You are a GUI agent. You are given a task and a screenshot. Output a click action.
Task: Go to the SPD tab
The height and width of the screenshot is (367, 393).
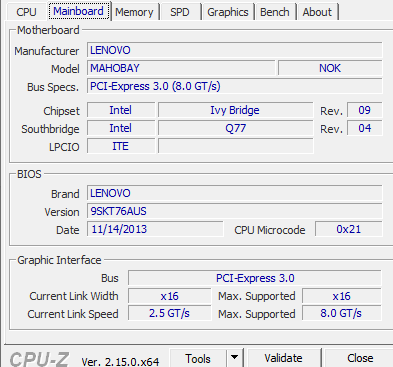(x=180, y=12)
